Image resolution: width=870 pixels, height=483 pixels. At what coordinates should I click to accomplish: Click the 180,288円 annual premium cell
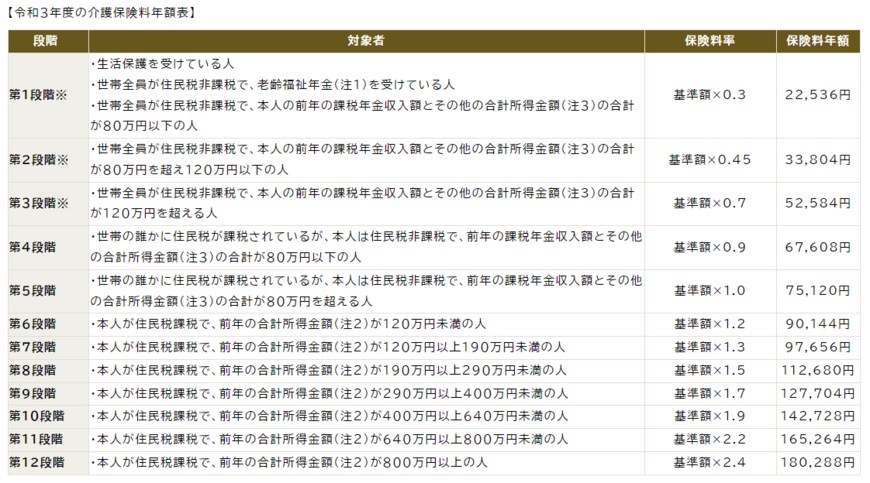[x=816, y=463]
